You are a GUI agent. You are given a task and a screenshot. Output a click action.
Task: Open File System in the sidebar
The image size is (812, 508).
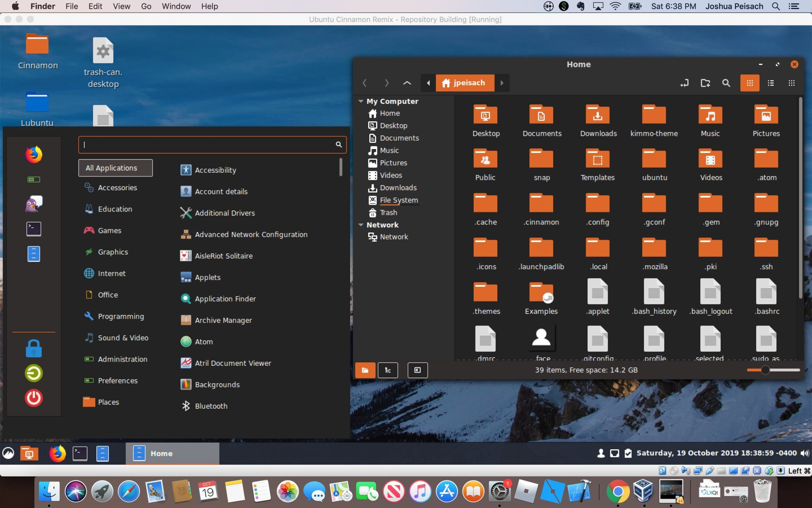pyautogui.click(x=393, y=200)
